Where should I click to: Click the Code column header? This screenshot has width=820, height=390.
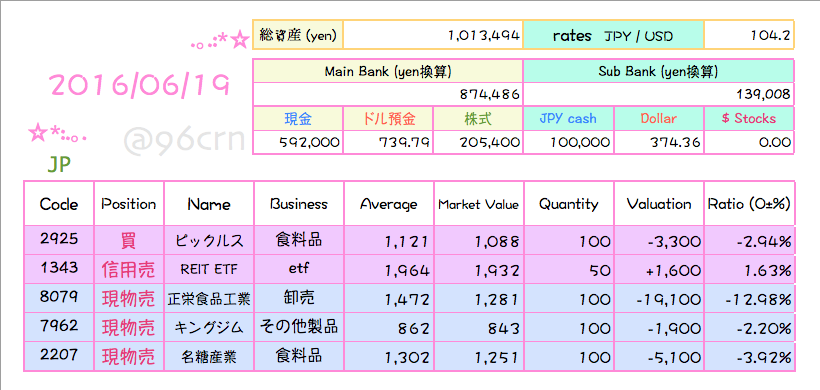coord(59,204)
